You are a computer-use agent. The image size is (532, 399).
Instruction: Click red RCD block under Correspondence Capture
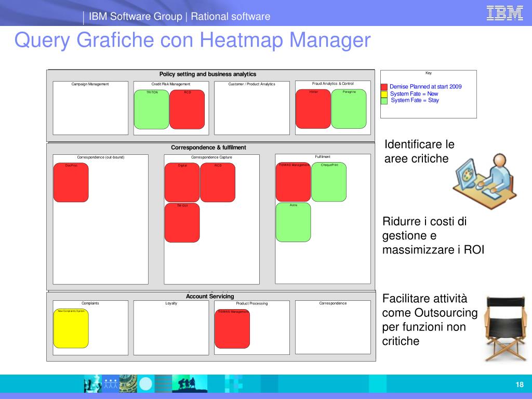tap(218, 182)
